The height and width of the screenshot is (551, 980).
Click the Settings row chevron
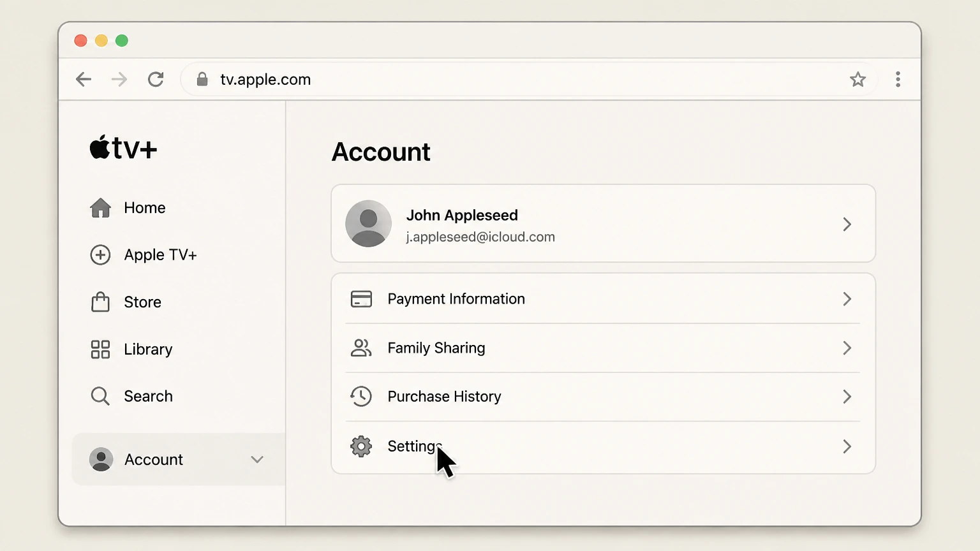tap(847, 446)
